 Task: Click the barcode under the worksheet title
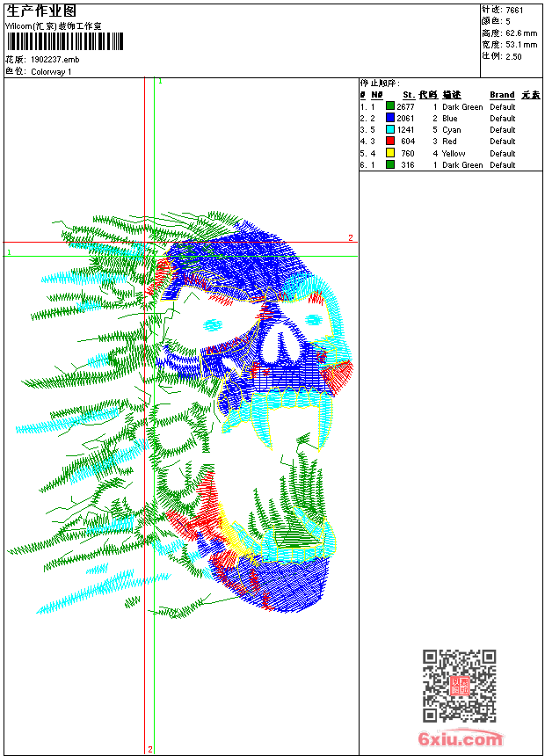[65, 42]
